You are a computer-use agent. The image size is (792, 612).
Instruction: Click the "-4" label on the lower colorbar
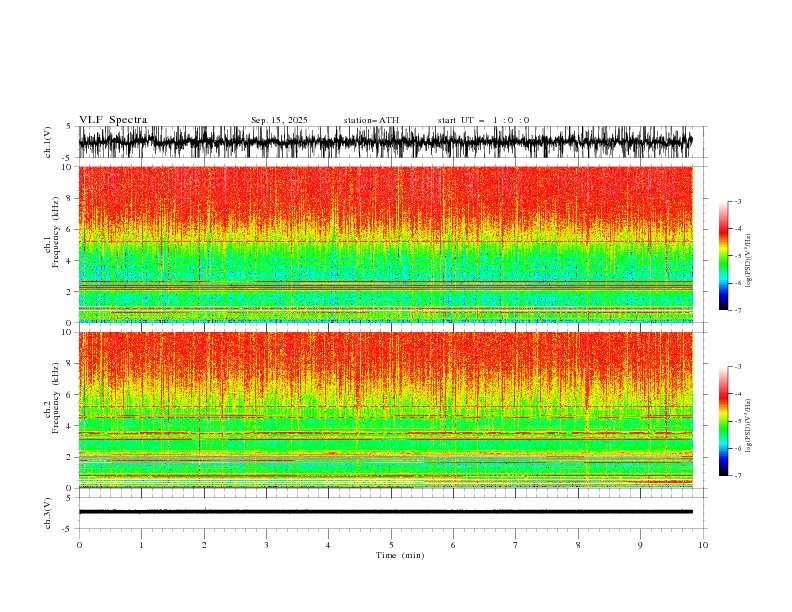[738, 394]
